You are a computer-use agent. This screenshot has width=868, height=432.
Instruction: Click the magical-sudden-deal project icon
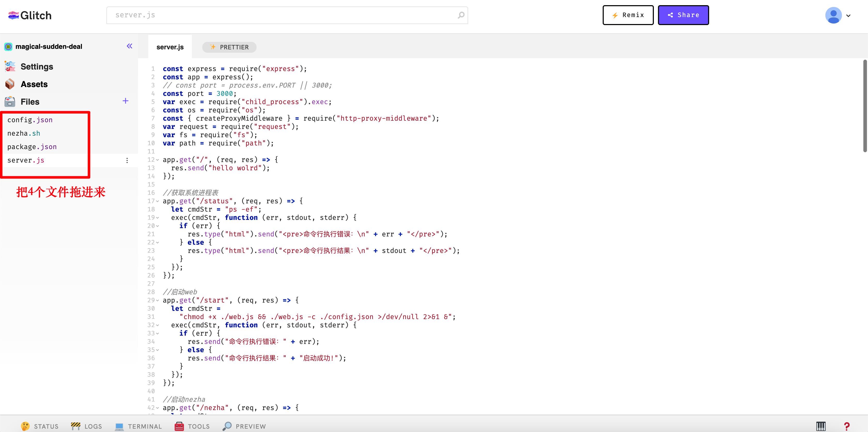[x=9, y=47]
